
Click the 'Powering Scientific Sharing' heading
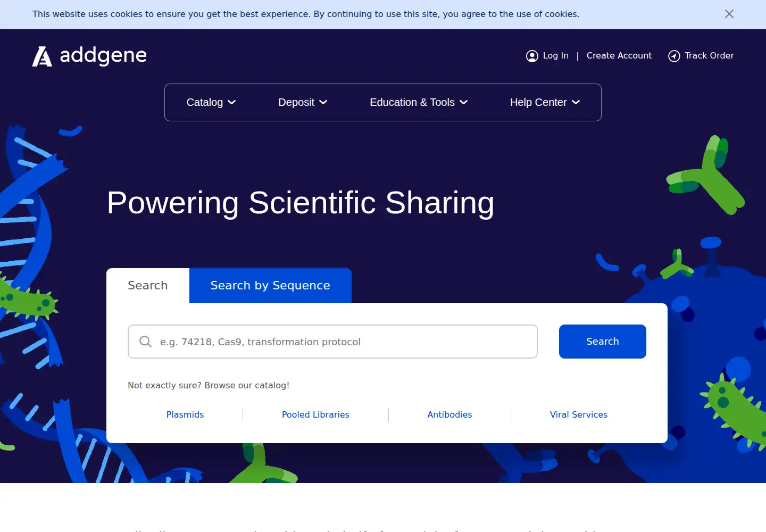(301, 203)
